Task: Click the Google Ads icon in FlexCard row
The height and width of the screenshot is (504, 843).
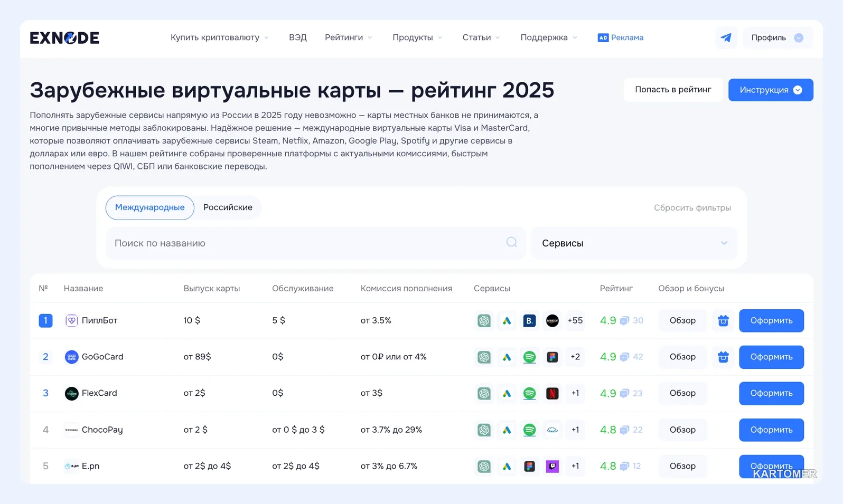Action: click(507, 393)
